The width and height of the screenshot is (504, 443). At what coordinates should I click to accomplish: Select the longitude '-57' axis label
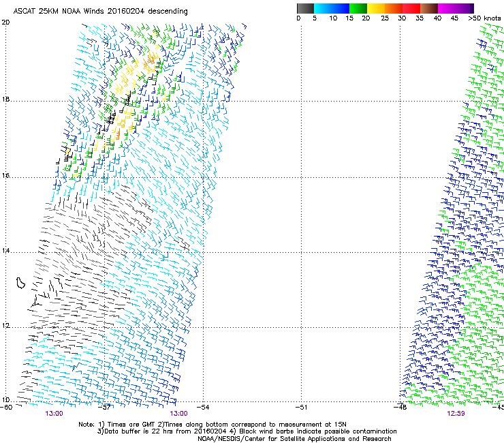[x=104, y=408]
